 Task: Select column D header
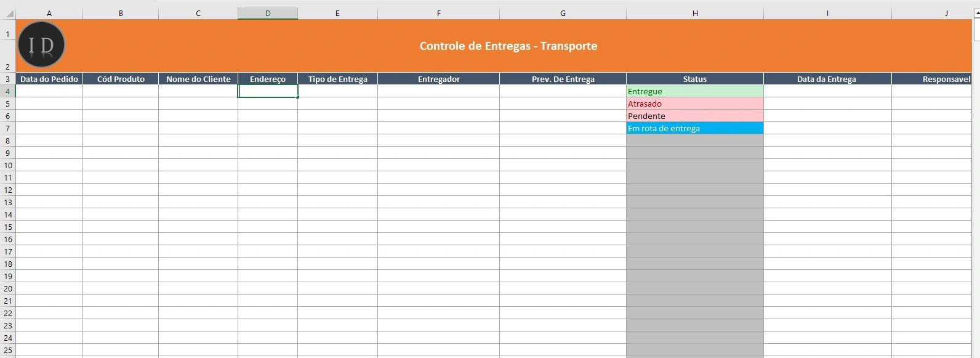(x=268, y=13)
